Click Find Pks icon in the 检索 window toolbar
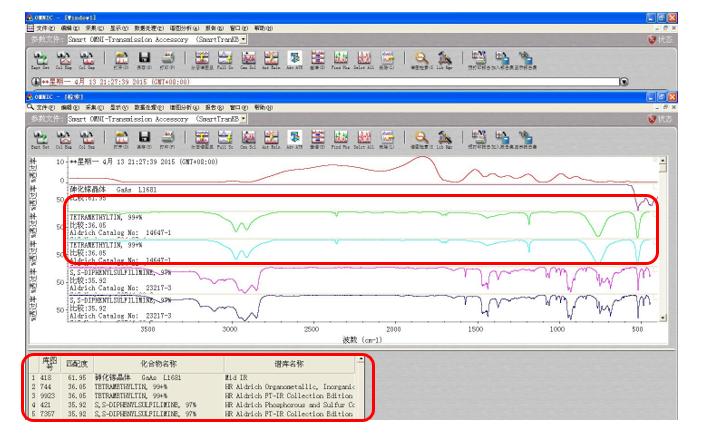Viewport: 707px width, 432px height. 340,139
